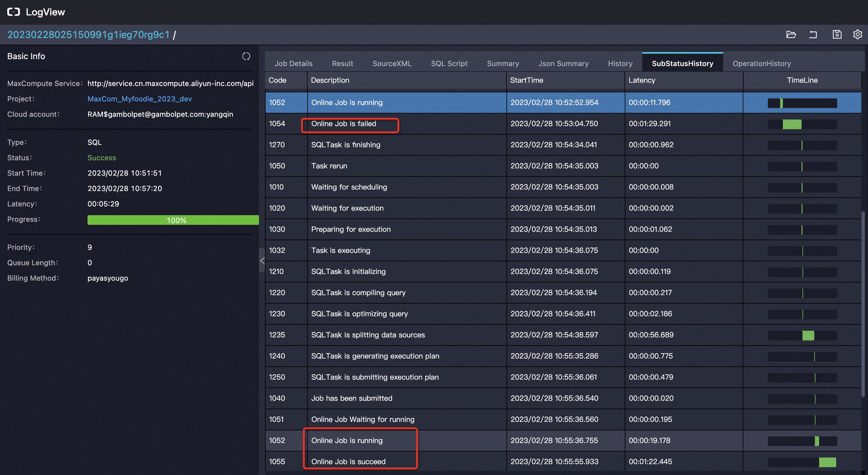The height and width of the screenshot is (475, 868).
Task: Select the highlighted 1052 Online Job is running row
Action: [563, 102]
